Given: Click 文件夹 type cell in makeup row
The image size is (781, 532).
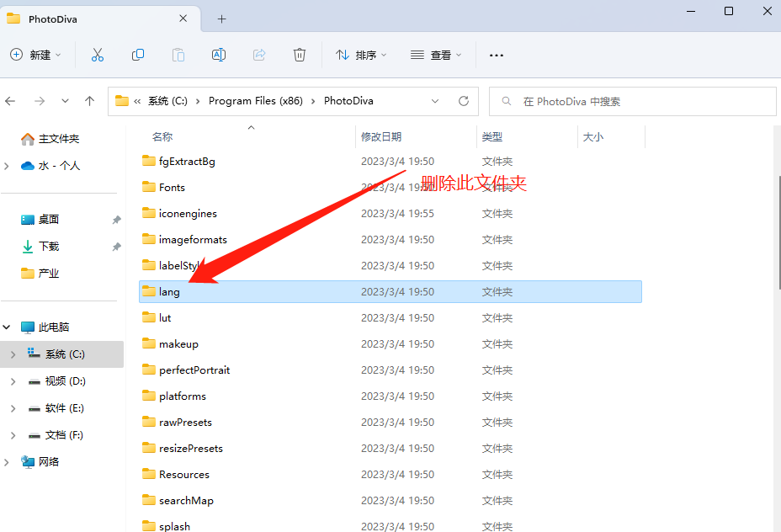Looking at the screenshot, I should pyautogui.click(x=497, y=343).
